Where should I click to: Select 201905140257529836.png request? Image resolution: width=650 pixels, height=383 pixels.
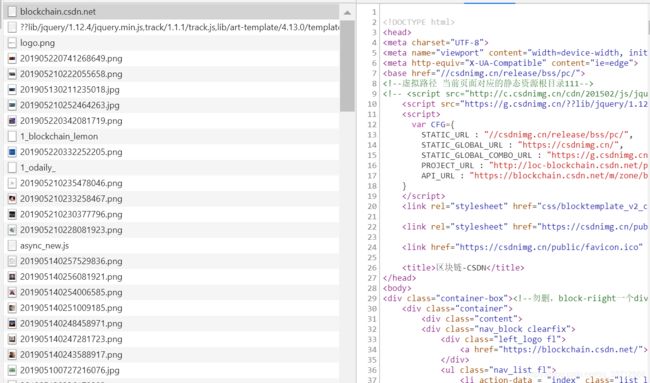coord(171,261)
